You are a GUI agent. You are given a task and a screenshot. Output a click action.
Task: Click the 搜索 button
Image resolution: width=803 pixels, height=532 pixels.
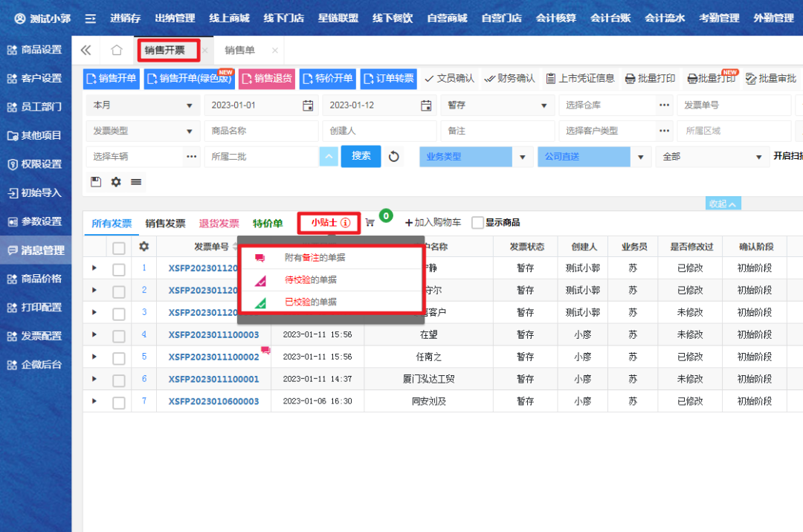pyautogui.click(x=361, y=156)
